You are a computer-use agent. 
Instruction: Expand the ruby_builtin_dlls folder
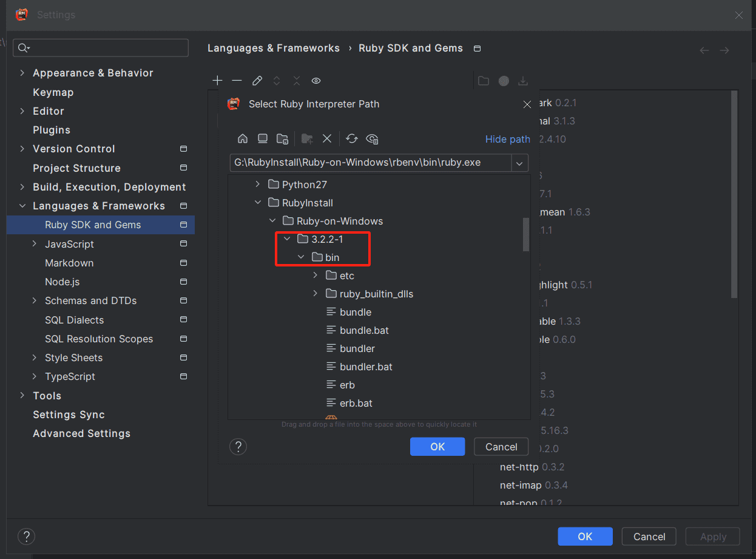[315, 294]
